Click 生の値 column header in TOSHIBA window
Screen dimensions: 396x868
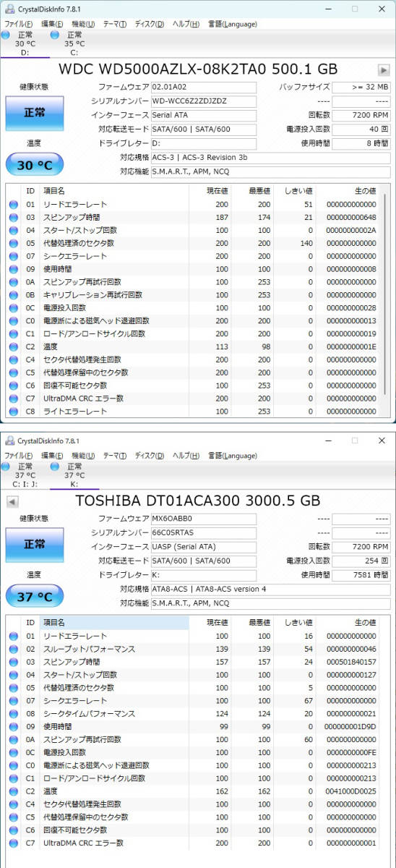pos(365,622)
